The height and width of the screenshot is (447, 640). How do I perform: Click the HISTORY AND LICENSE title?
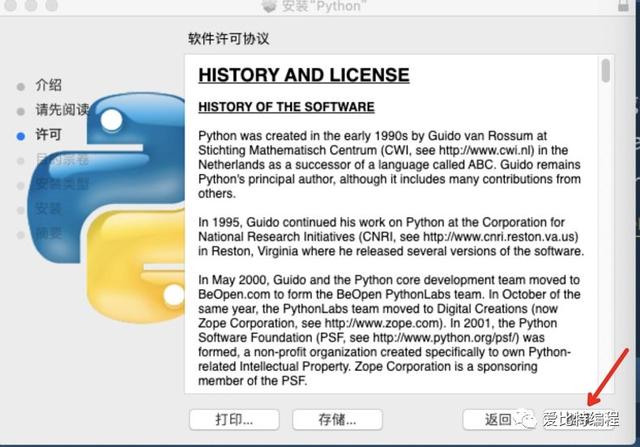304,75
